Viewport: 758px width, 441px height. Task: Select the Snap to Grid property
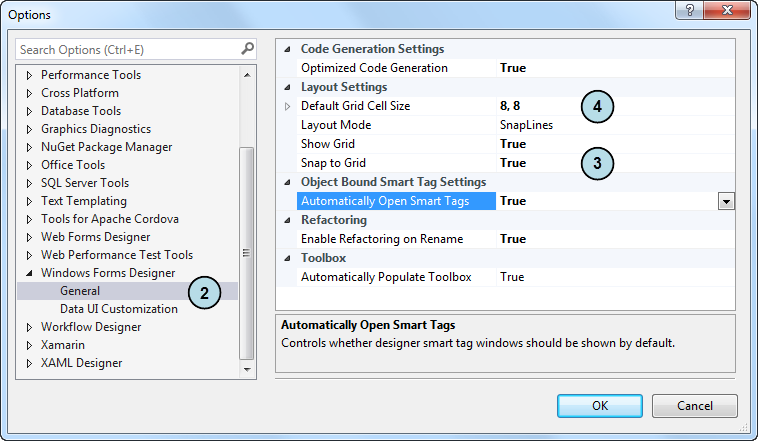(333, 163)
